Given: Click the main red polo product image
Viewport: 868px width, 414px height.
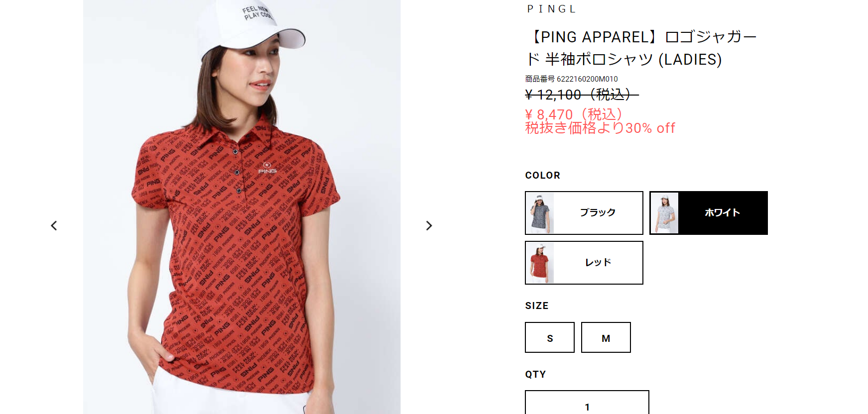Looking at the screenshot, I should coord(242,207).
